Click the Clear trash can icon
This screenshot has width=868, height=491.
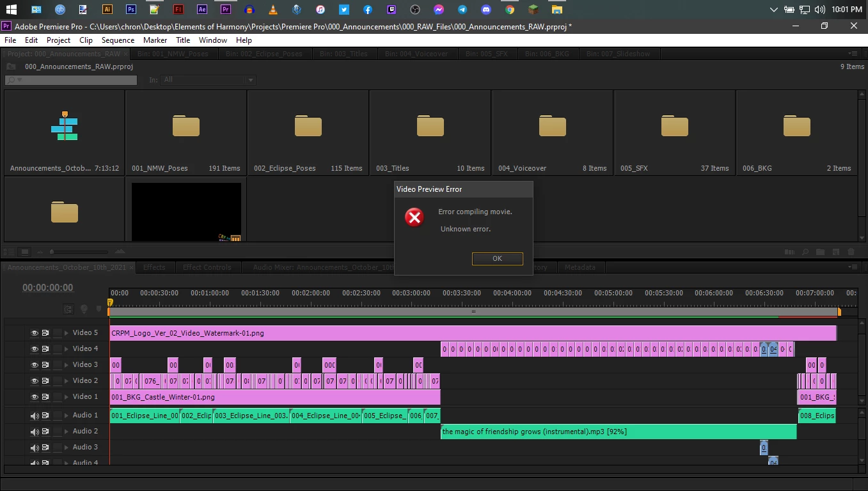851,252
